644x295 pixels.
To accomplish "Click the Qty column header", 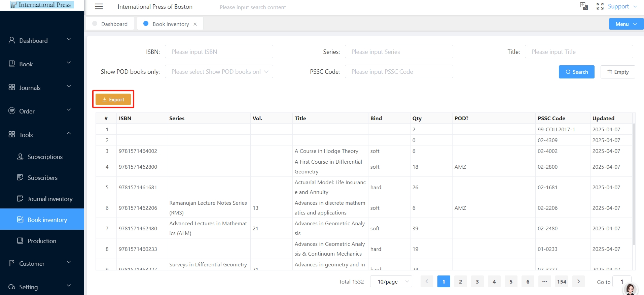I will tap(417, 118).
